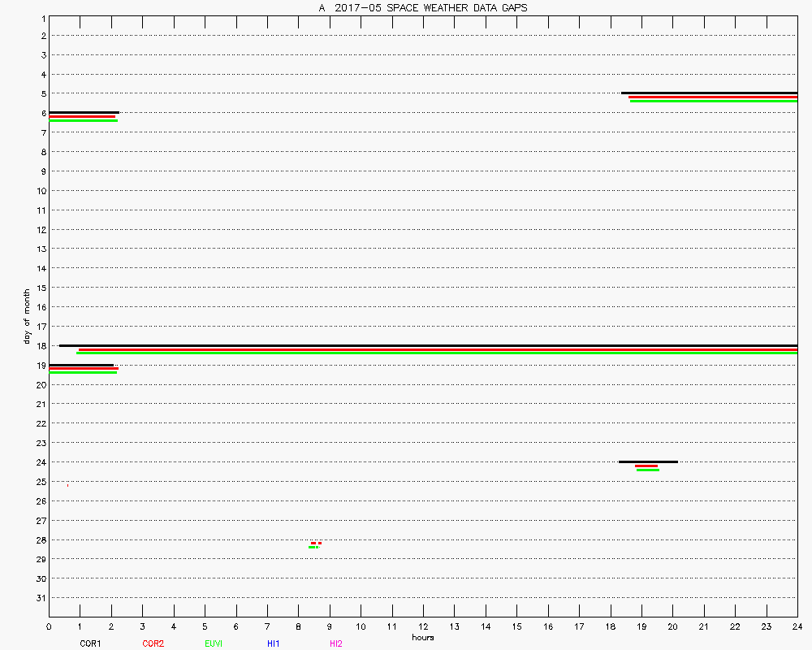812x650 pixels.
Task: Click the COR1 legend label
Action: pos(89,643)
